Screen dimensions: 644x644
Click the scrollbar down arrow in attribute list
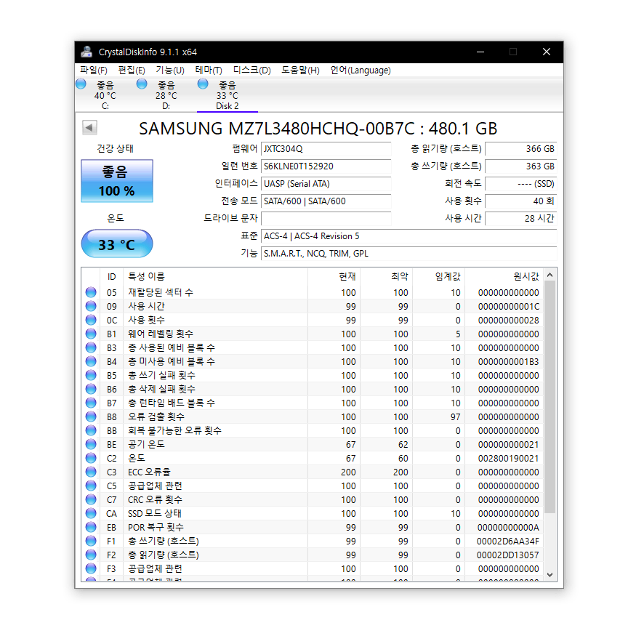[550, 575]
